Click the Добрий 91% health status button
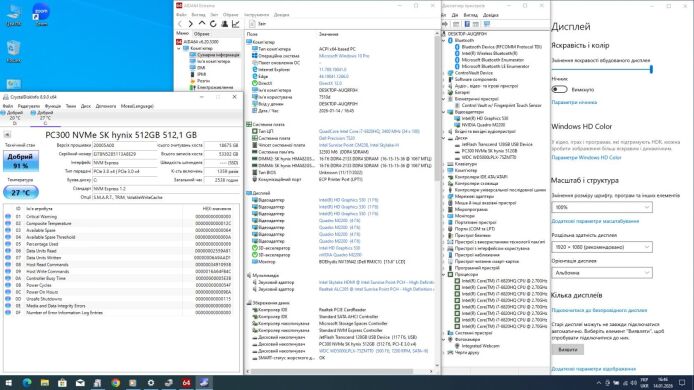The image size is (694, 390). (x=21, y=161)
